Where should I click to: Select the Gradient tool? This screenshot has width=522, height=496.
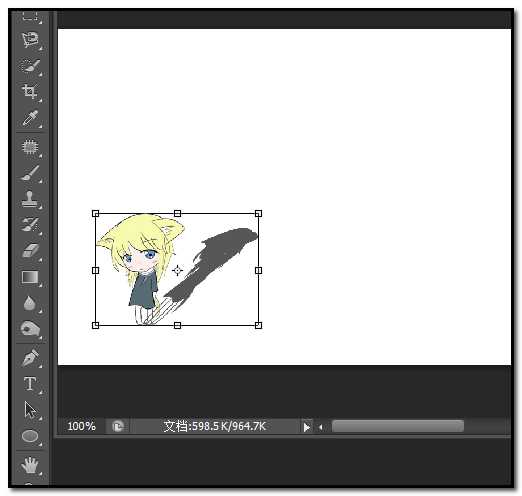tap(30, 277)
